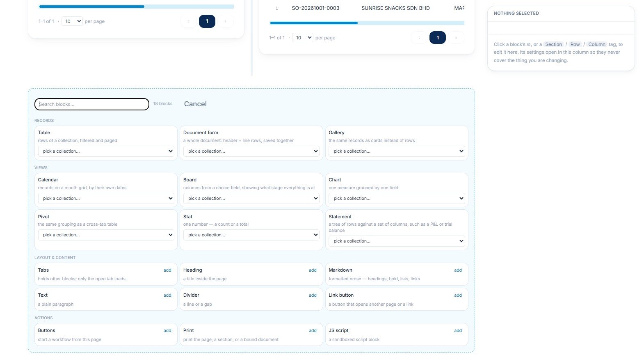Screen dimensions: 644x364
Task: Pick a collection for the Calendar block
Action: click(x=106, y=199)
